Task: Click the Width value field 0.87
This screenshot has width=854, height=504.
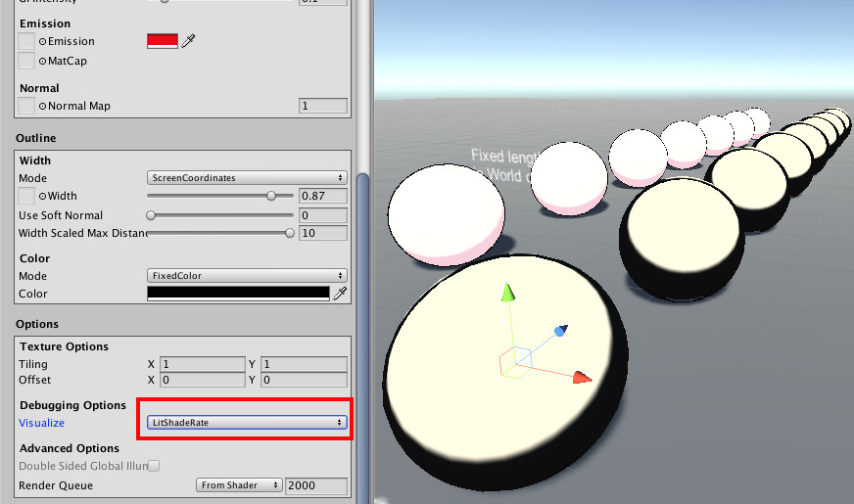Action: pyautogui.click(x=323, y=196)
